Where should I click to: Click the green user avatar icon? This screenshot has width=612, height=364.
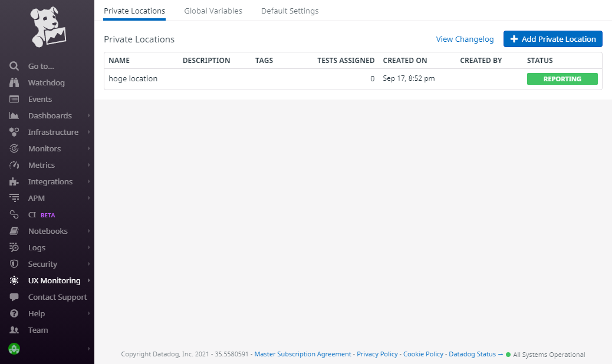pos(14,349)
